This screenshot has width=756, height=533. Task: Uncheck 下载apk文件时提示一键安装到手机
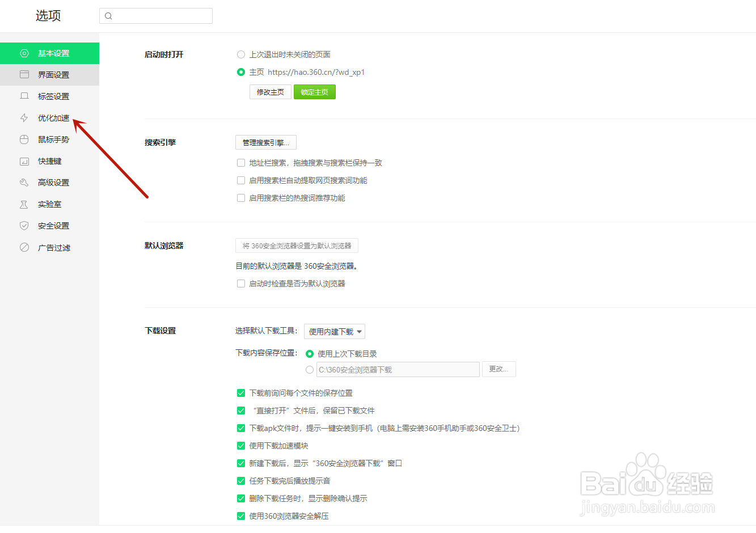pos(241,428)
